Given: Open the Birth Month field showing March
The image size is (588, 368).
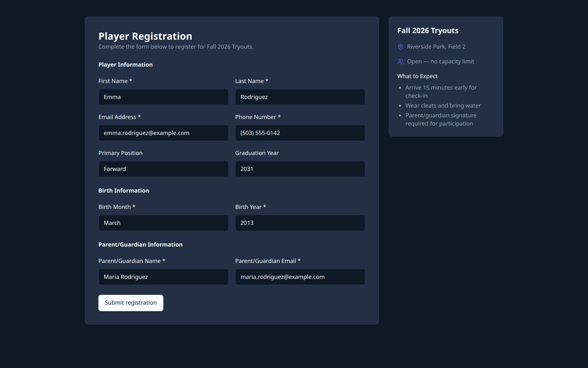Looking at the screenshot, I should (x=163, y=223).
